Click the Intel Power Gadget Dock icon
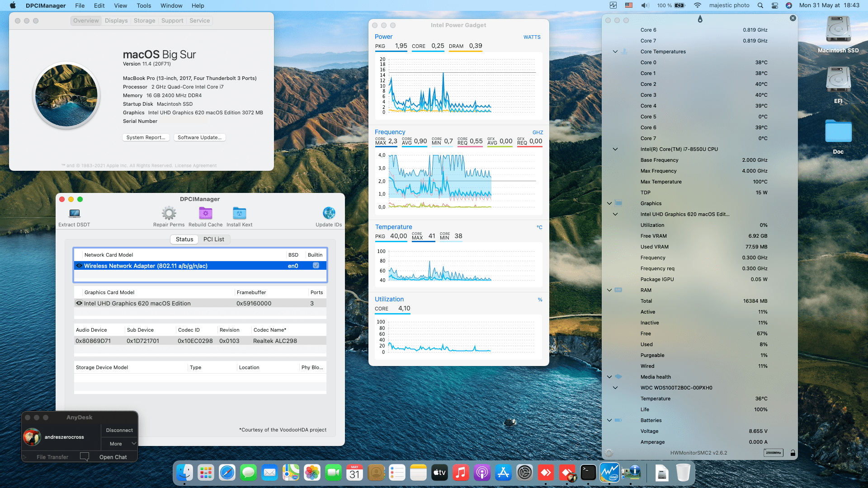 point(609,473)
